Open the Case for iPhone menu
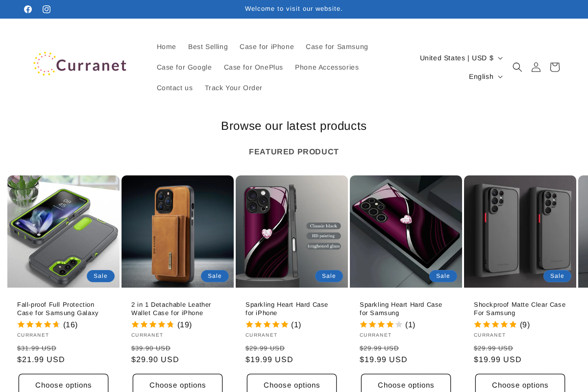This screenshot has height=392, width=588. point(267,47)
